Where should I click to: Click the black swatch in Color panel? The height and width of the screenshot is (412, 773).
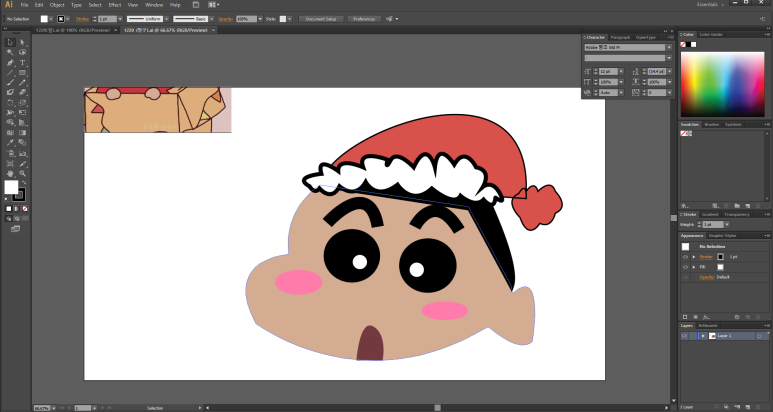click(688, 45)
